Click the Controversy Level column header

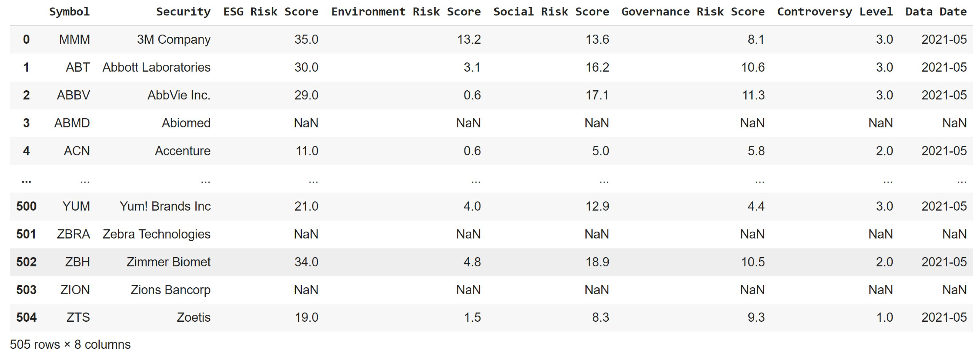coord(835,12)
